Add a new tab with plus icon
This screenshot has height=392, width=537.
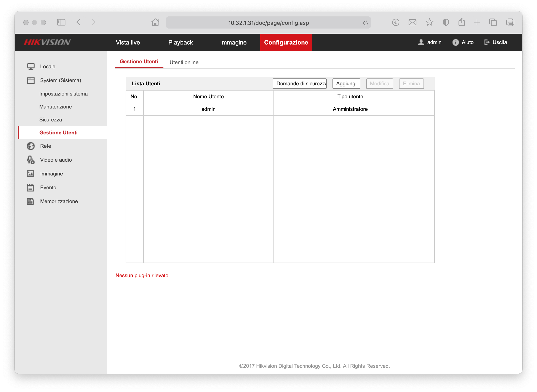[477, 22]
